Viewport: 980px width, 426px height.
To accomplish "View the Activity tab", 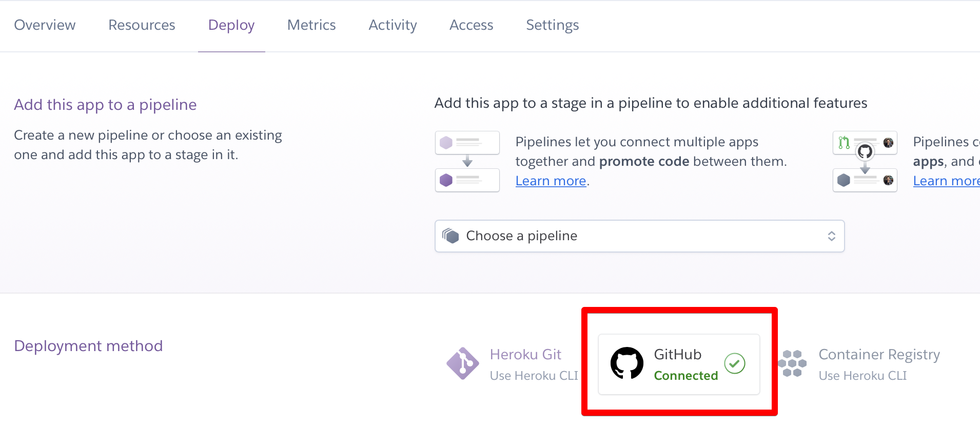I will pyautogui.click(x=393, y=25).
